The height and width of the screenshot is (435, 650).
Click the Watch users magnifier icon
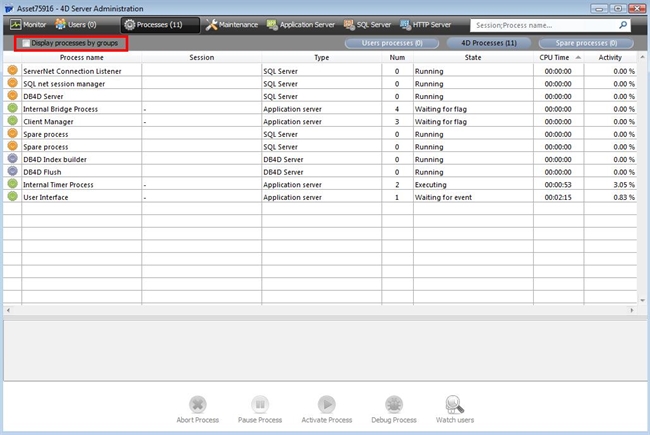(x=455, y=404)
